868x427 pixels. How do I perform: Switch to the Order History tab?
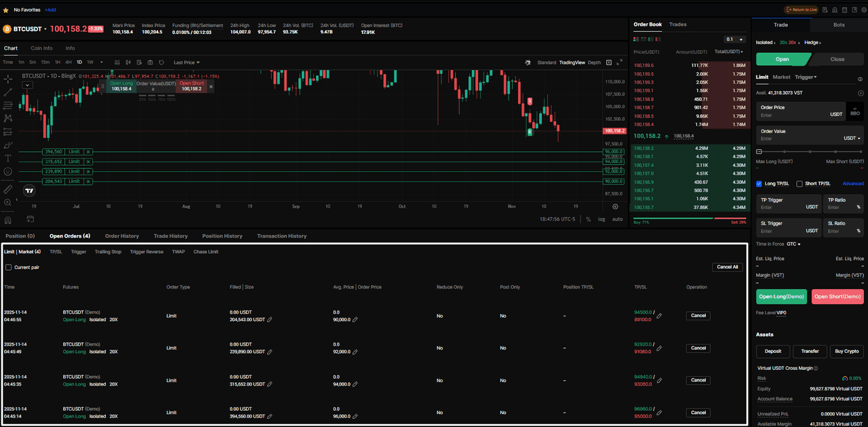click(x=121, y=236)
